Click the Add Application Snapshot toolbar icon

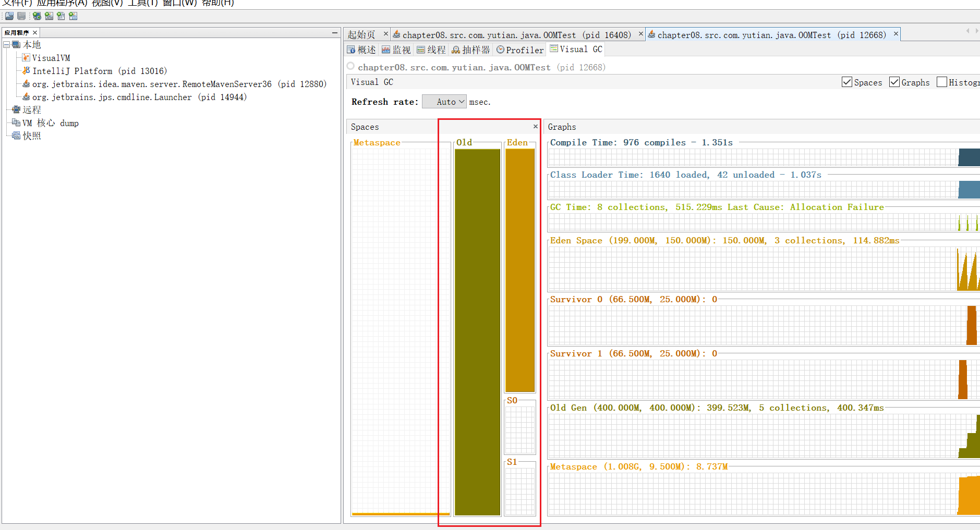[73, 16]
